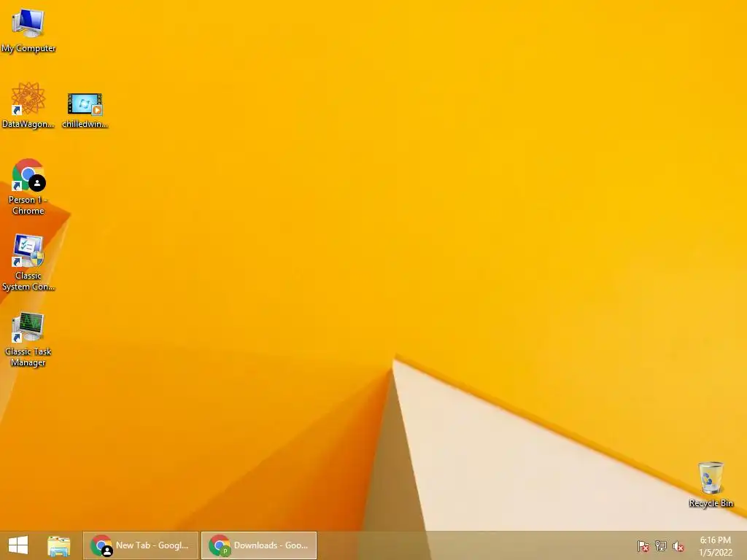Screen dimensions: 747x560
Task: Select the Recycle Bin icon
Action: (x=711, y=484)
